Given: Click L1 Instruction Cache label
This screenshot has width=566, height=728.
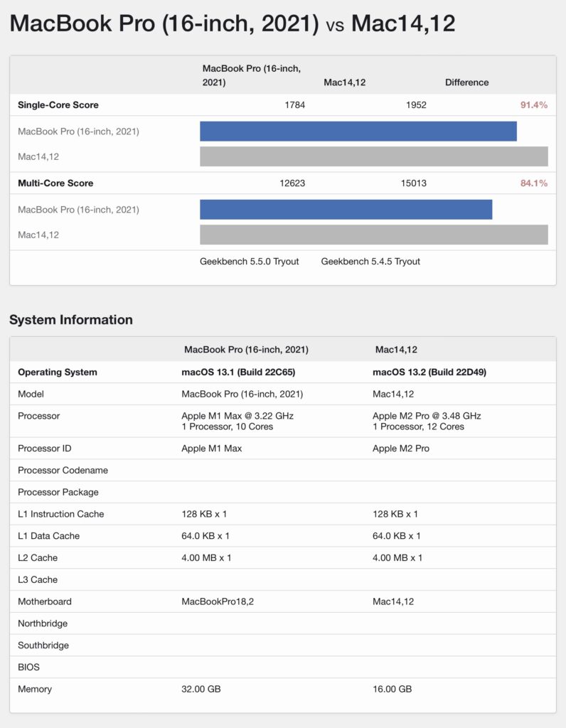Looking at the screenshot, I should point(61,514).
